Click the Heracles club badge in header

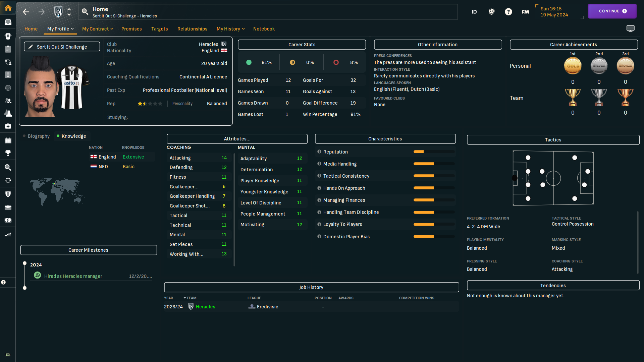(58, 12)
